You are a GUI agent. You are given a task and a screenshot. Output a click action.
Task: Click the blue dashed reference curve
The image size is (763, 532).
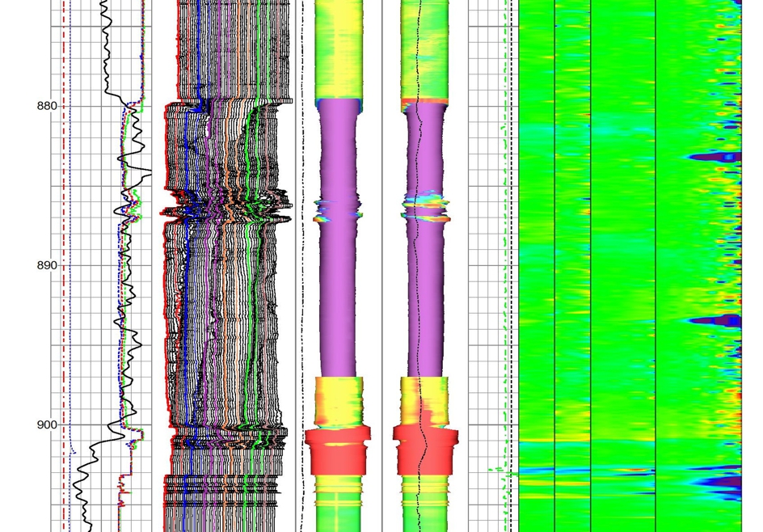[72, 243]
